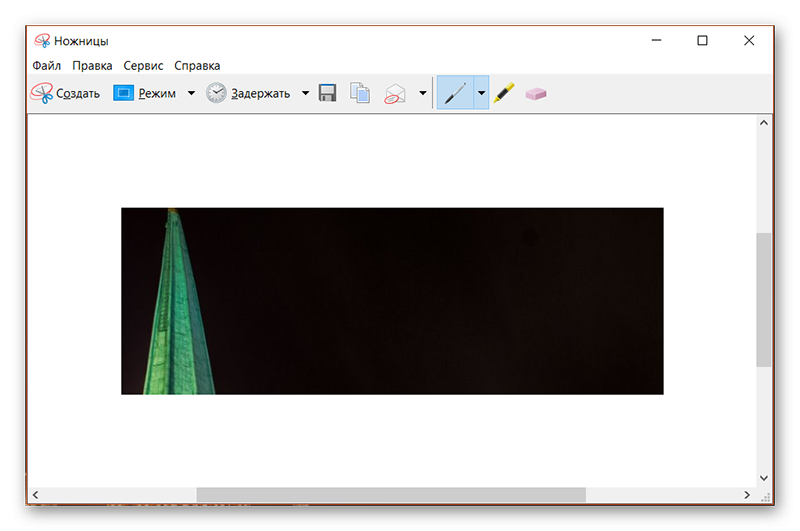Click the Задержать clock icon
Viewport: 800px width, 531px height.
(216, 94)
